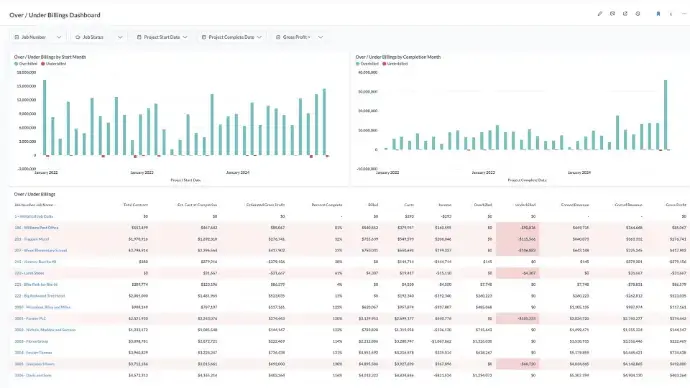Image resolution: width=690 pixels, height=388 pixels.
Task: Click the tallest bar in Completion Month chart
Action: coord(666,115)
